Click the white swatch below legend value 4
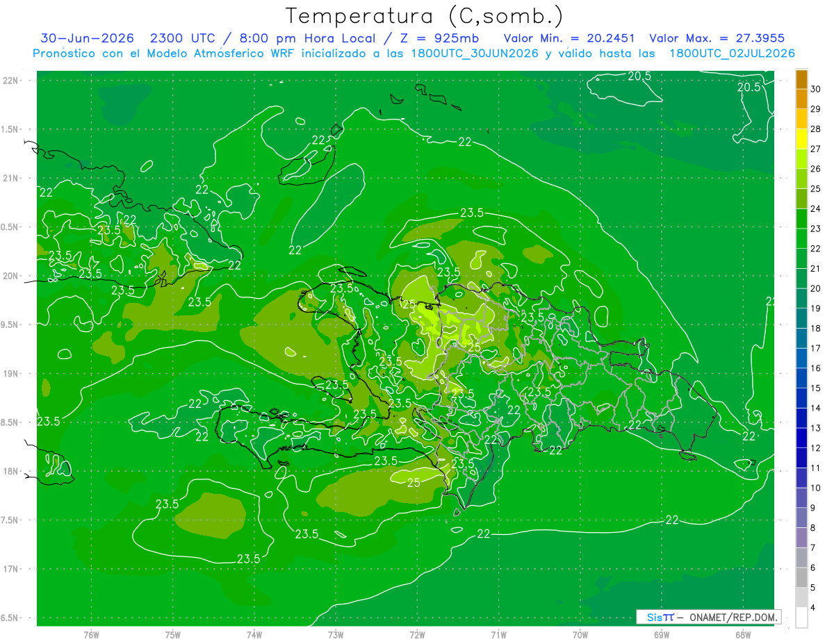834x644 pixels. [x=801, y=618]
